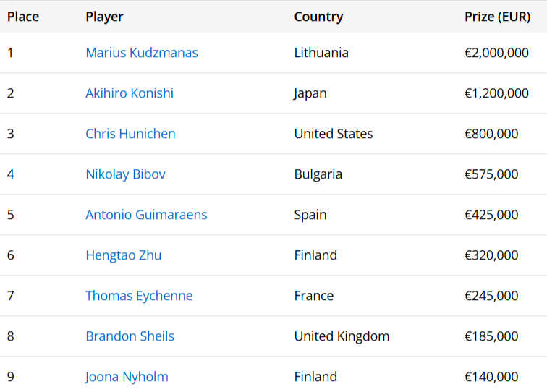This screenshot has width=547, height=392.
Task: Click the Place column header
Action: 23,17
